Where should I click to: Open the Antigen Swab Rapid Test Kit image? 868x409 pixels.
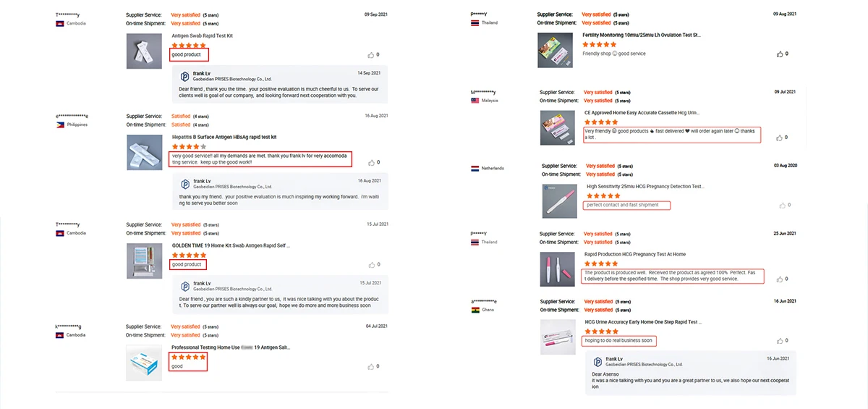[144, 51]
